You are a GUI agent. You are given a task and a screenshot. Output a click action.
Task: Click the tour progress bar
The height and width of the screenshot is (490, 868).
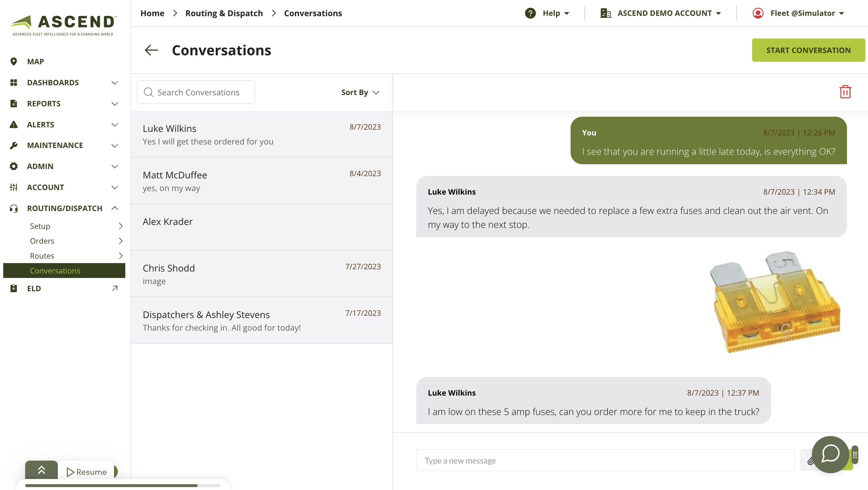tap(122, 485)
